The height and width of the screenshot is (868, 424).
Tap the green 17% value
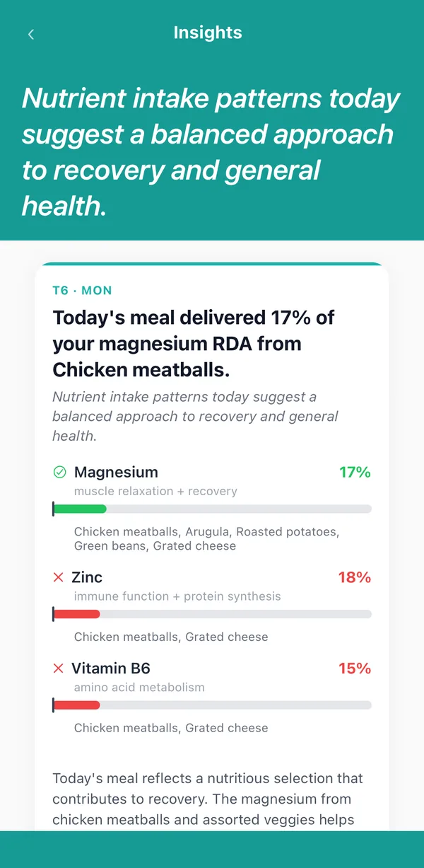click(355, 472)
